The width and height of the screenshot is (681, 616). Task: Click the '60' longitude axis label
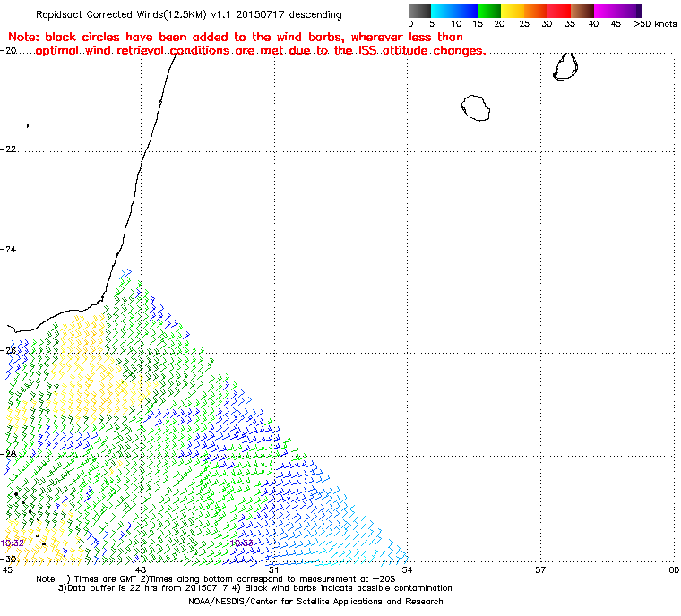tap(674, 569)
